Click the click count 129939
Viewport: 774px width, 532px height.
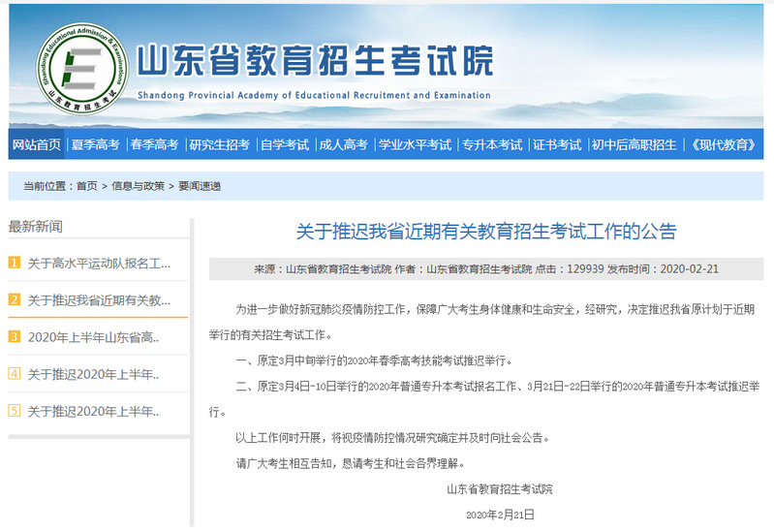coord(585,269)
